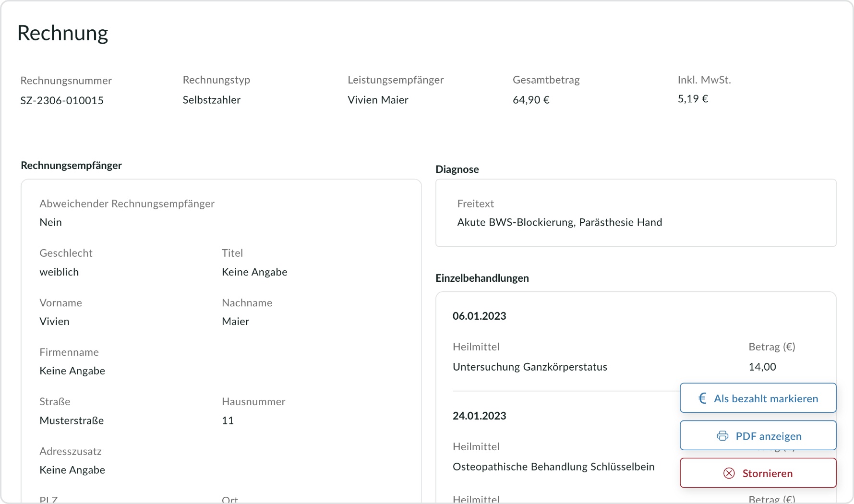854x504 pixels.
Task: Click Untersuchung Ganzkörperstatus treatment entry
Action: pyautogui.click(x=529, y=367)
